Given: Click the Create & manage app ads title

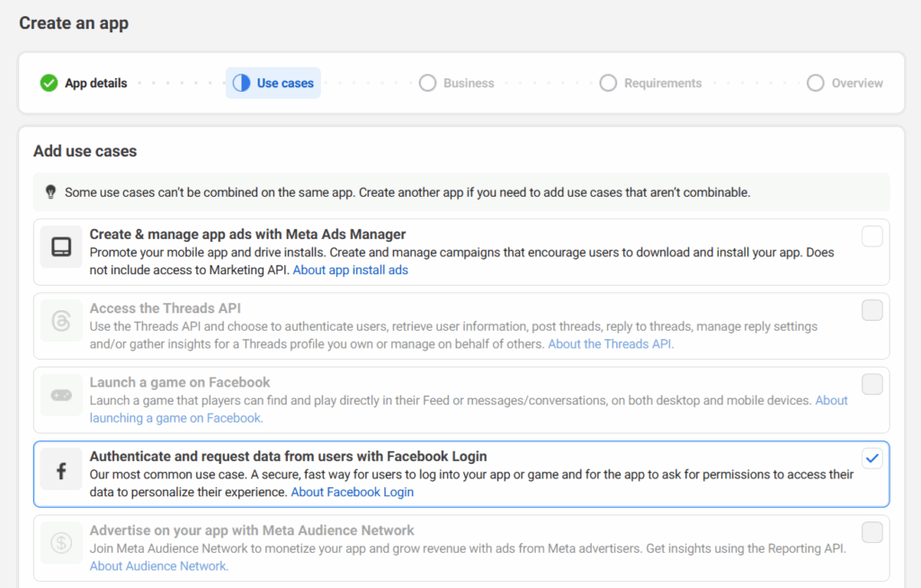Looking at the screenshot, I should point(247,235).
